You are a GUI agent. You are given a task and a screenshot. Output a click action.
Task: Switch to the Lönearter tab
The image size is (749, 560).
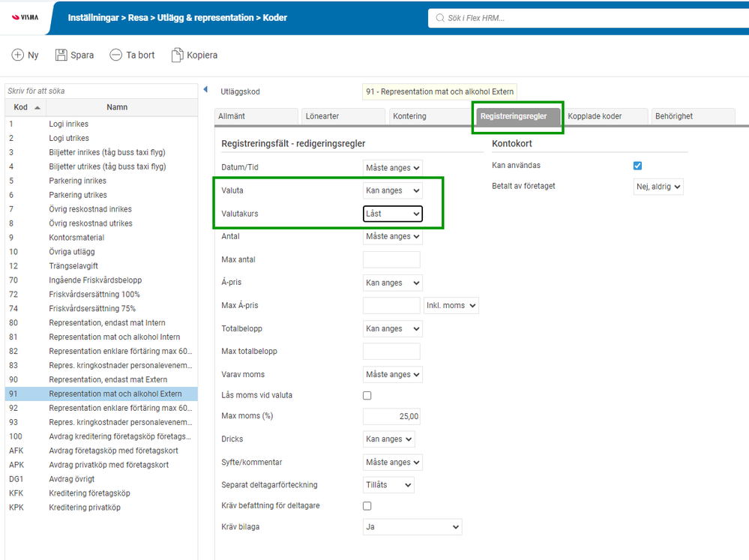343,116
